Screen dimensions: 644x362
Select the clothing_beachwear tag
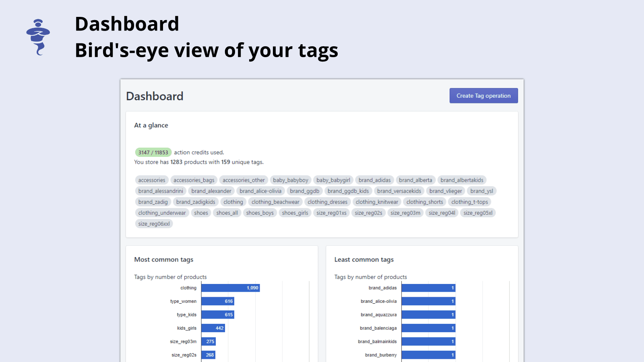[x=275, y=202]
